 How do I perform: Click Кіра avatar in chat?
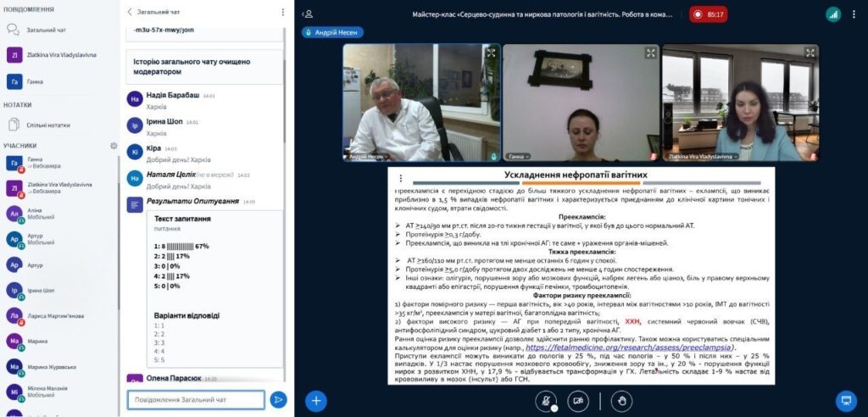pyautogui.click(x=135, y=152)
